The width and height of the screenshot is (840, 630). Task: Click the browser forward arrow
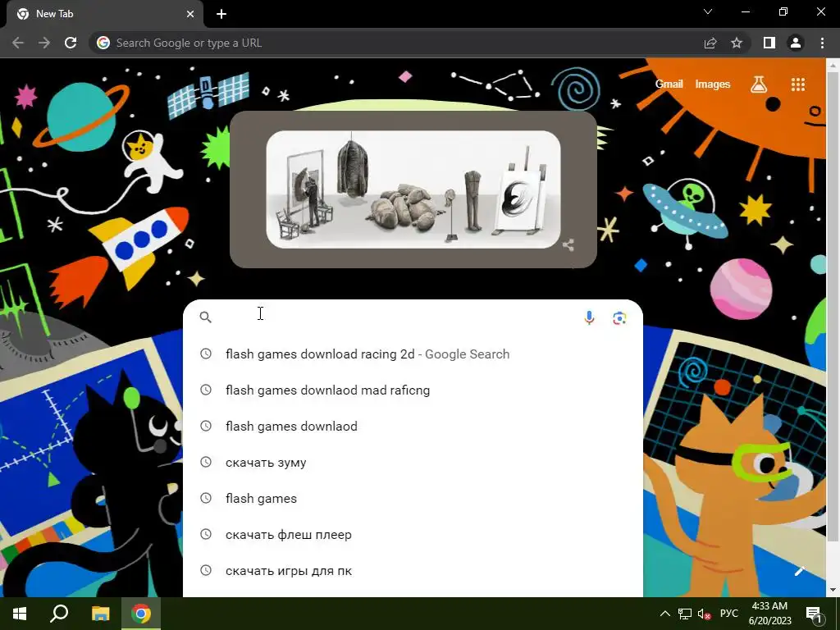click(44, 43)
